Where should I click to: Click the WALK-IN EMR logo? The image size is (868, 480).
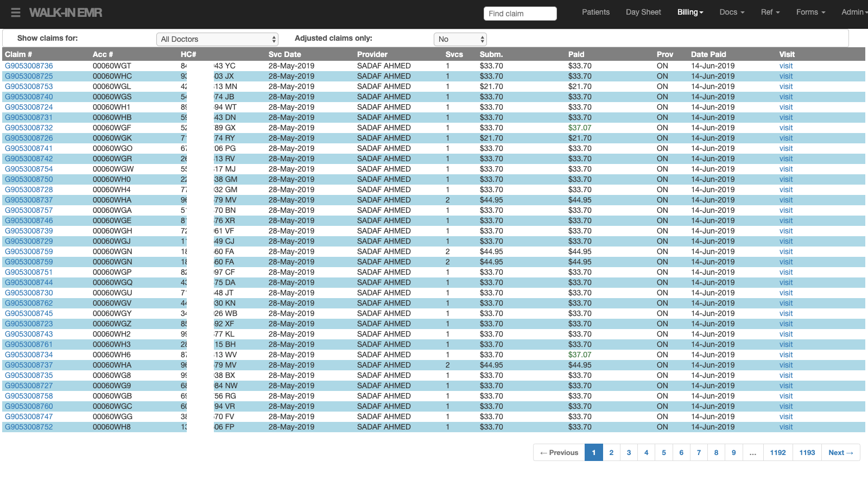(x=66, y=12)
